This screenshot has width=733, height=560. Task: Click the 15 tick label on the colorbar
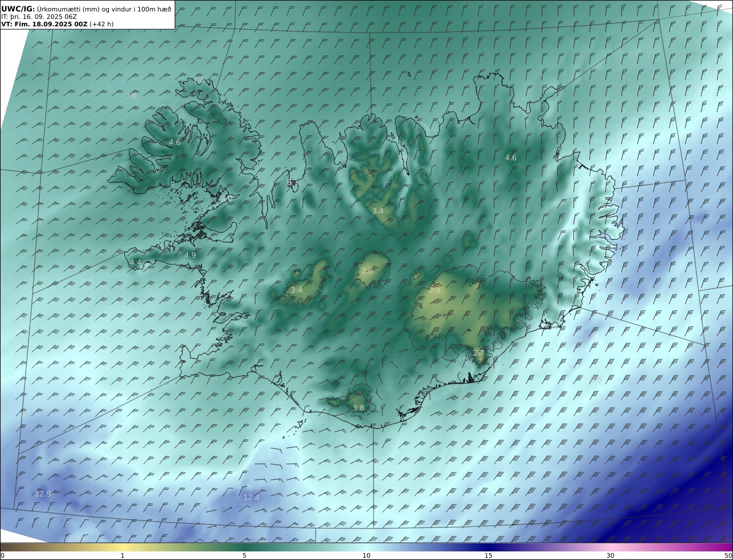click(488, 555)
